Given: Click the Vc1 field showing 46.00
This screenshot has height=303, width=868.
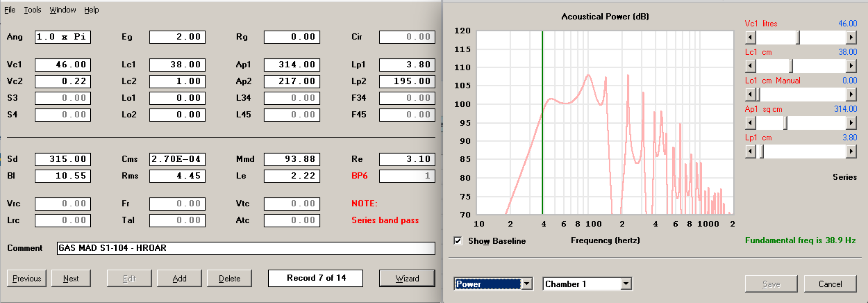Looking at the screenshot, I should (x=63, y=65).
